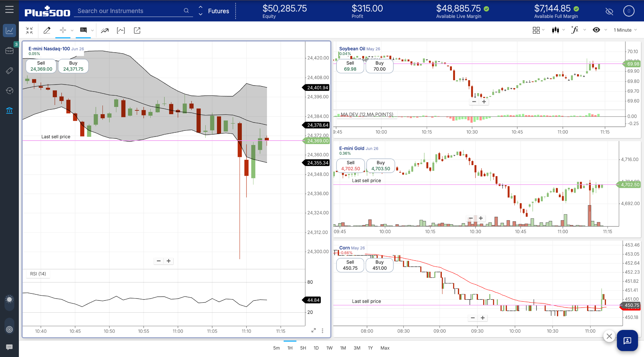644x357 pixels.
Task: Expand indicators dropdown chevron
Action: pos(585,30)
